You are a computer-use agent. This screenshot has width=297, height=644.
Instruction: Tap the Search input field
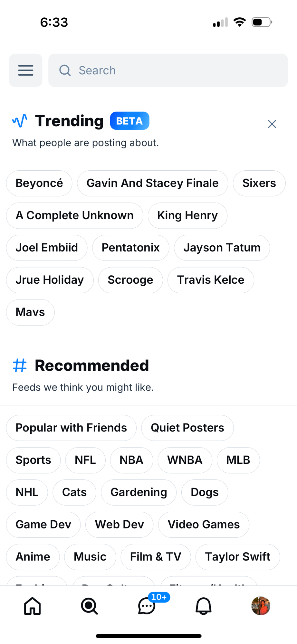pyautogui.click(x=168, y=70)
